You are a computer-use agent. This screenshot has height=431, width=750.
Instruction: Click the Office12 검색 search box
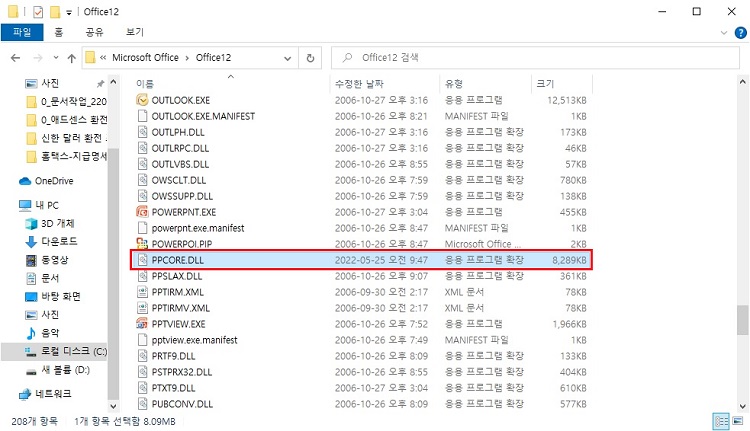[x=535, y=58]
